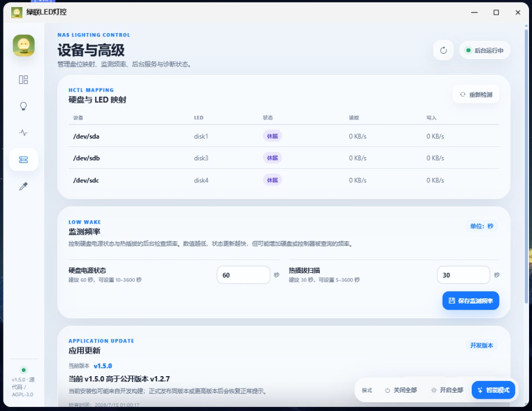Activate 智能模式 smart mode
The height and width of the screenshot is (411, 532).
coord(494,390)
